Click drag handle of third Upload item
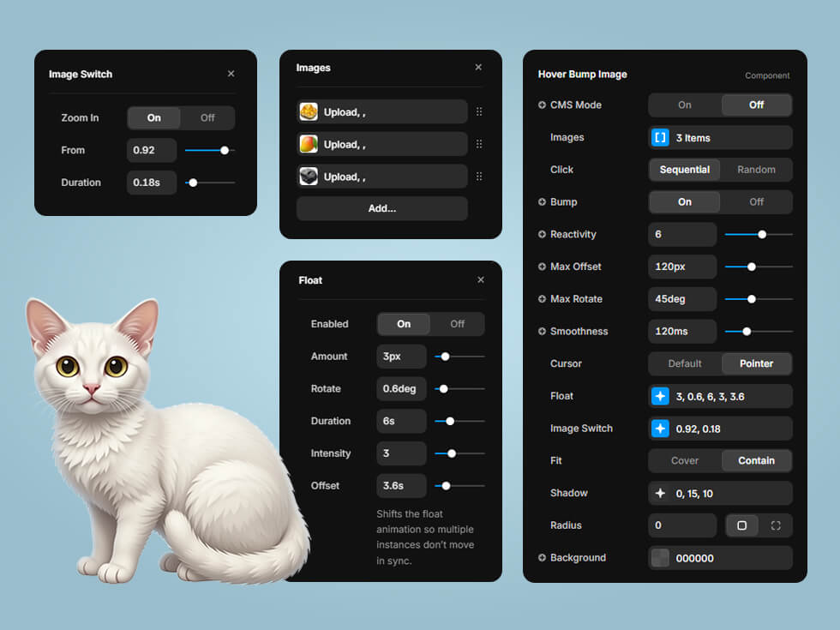The width and height of the screenshot is (840, 630). (479, 177)
